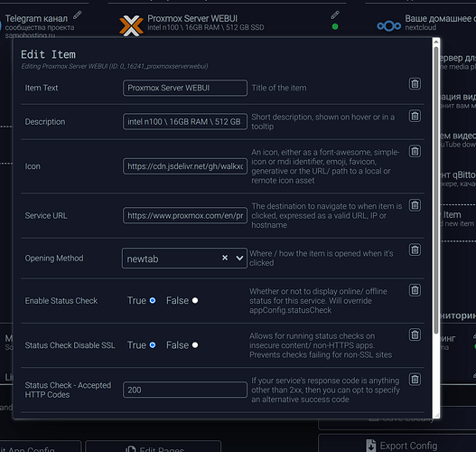Click the Edit Pages button

click(x=154, y=448)
